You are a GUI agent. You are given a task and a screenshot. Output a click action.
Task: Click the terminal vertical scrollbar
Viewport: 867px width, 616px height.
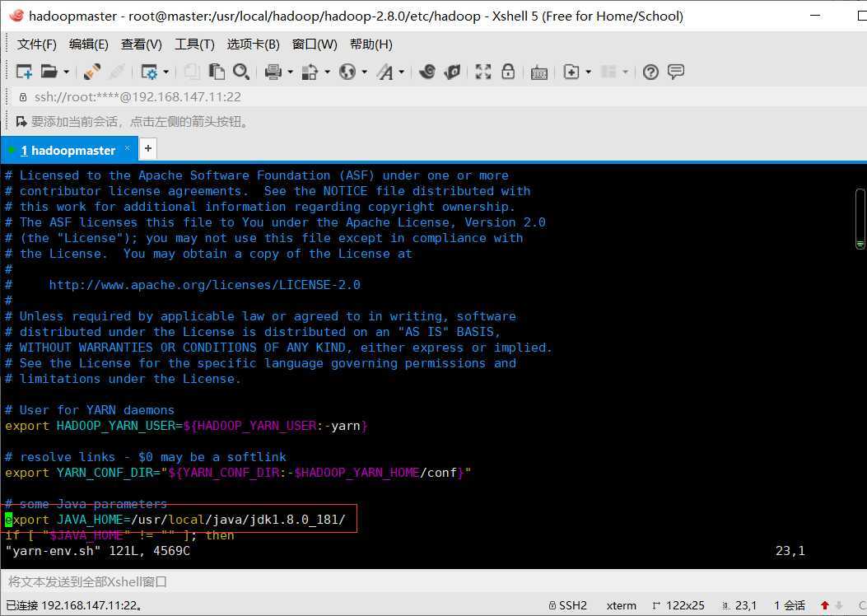860,218
